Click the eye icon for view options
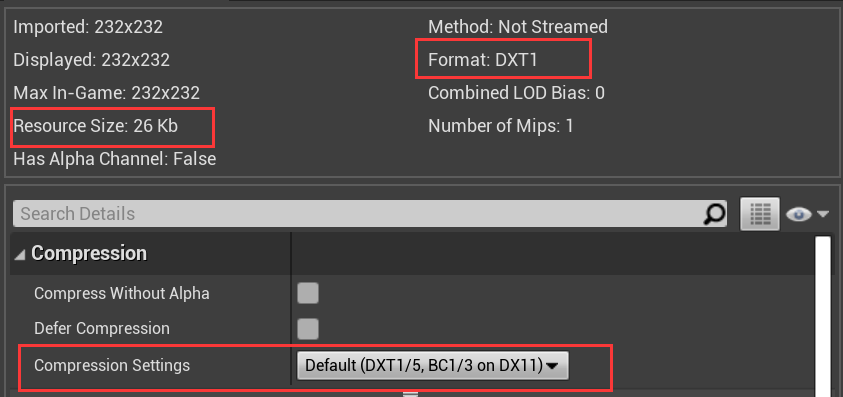Screen dimensions: 843x397 (798, 215)
